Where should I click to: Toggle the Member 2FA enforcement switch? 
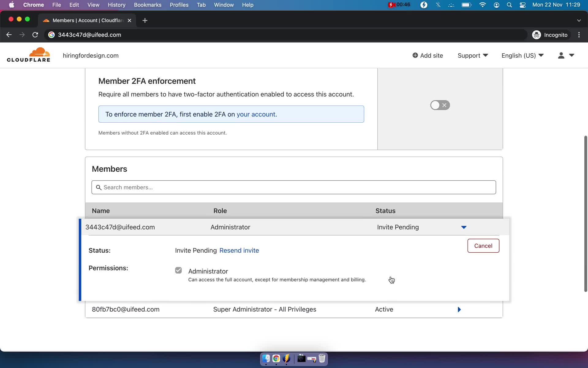click(x=440, y=105)
